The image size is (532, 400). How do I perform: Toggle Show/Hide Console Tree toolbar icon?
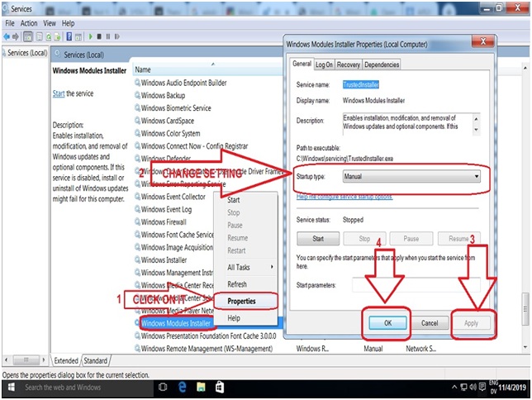28,36
